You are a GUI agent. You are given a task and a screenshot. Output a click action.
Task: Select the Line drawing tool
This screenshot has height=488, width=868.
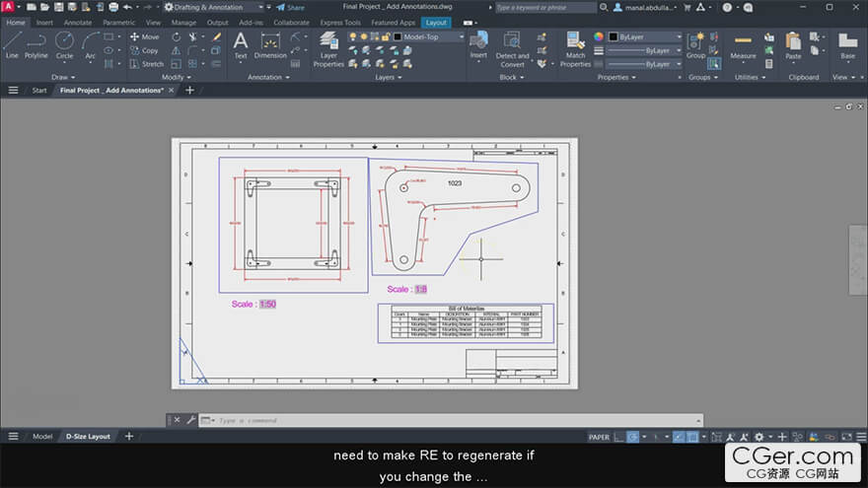[x=12, y=43]
